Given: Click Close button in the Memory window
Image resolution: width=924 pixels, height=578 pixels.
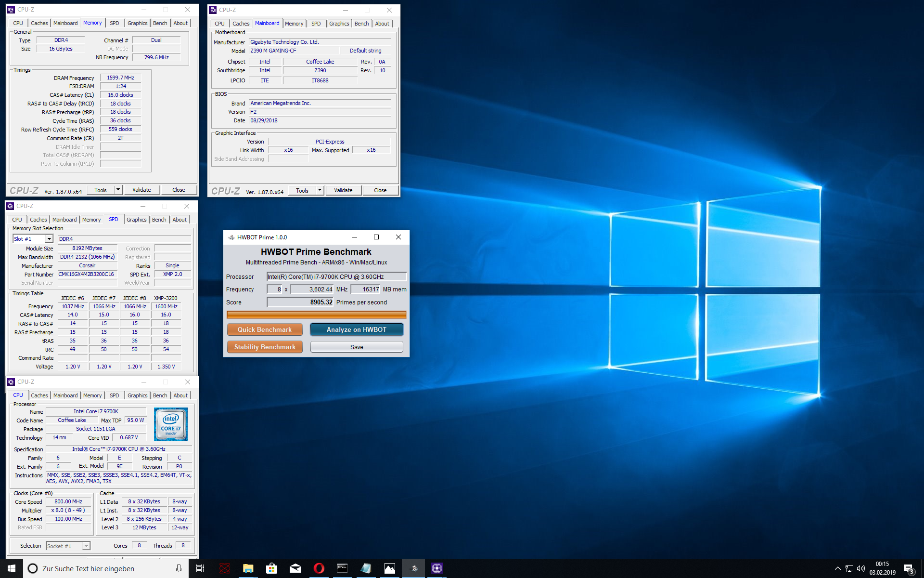Looking at the screenshot, I should 179,190.
